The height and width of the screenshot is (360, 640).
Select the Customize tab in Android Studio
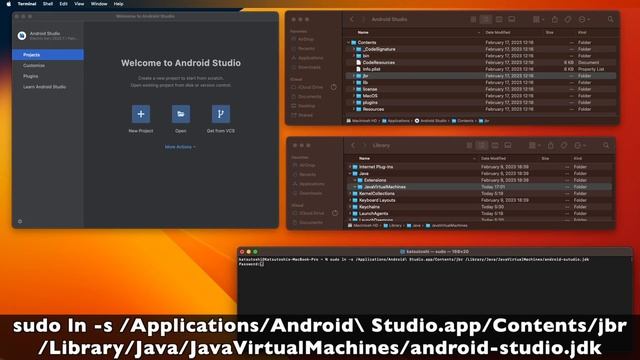tap(48, 65)
